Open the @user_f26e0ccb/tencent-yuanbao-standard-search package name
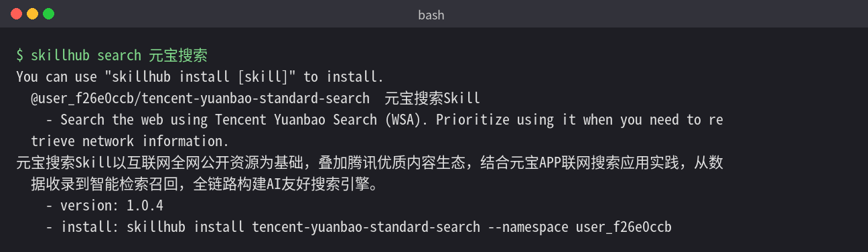Image resolution: width=868 pixels, height=252 pixels. [x=200, y=99]
